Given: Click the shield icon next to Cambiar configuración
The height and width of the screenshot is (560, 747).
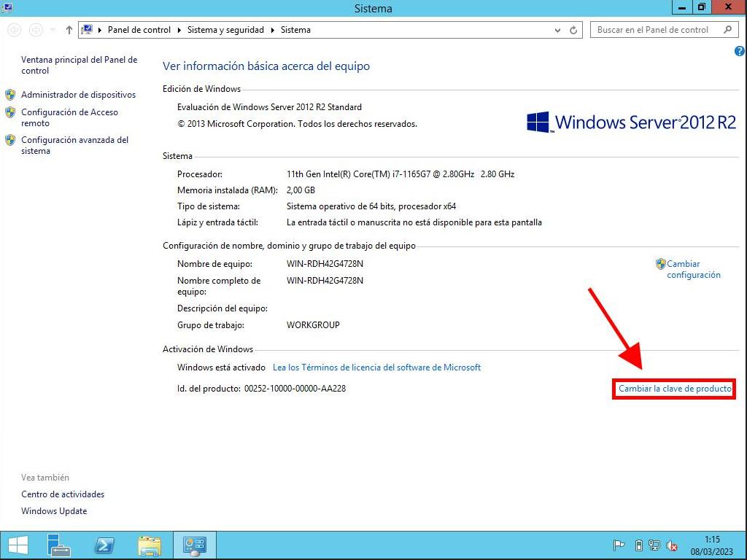Looking at the screenshot, I should 660,263.
